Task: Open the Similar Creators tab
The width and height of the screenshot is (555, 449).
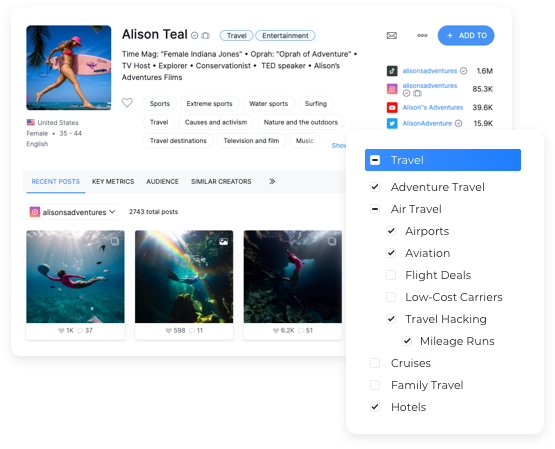Action: pos(221,182)
